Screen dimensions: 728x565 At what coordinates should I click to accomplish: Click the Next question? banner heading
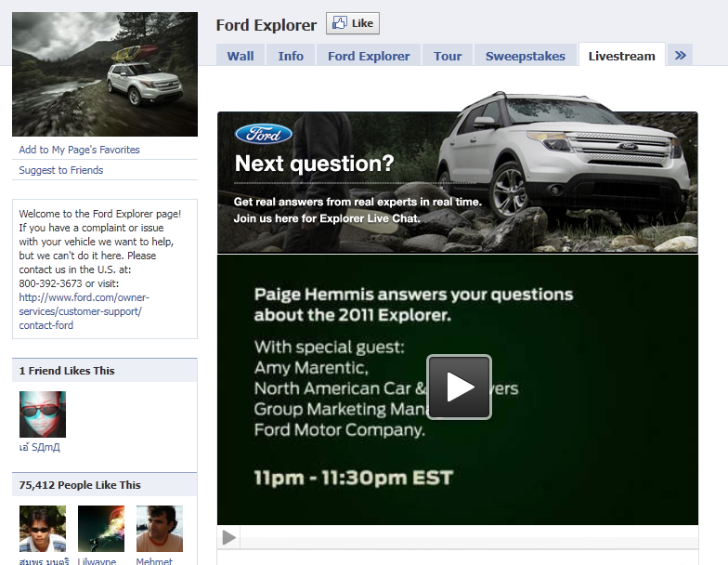(x=314, y=164)
